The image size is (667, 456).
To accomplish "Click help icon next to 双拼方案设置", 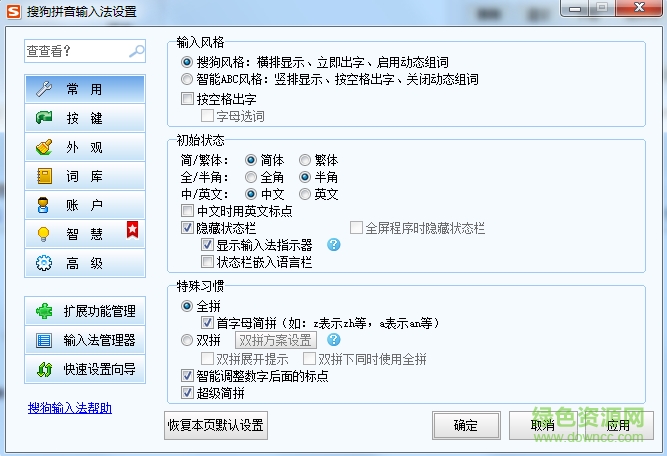I will 334,340.
